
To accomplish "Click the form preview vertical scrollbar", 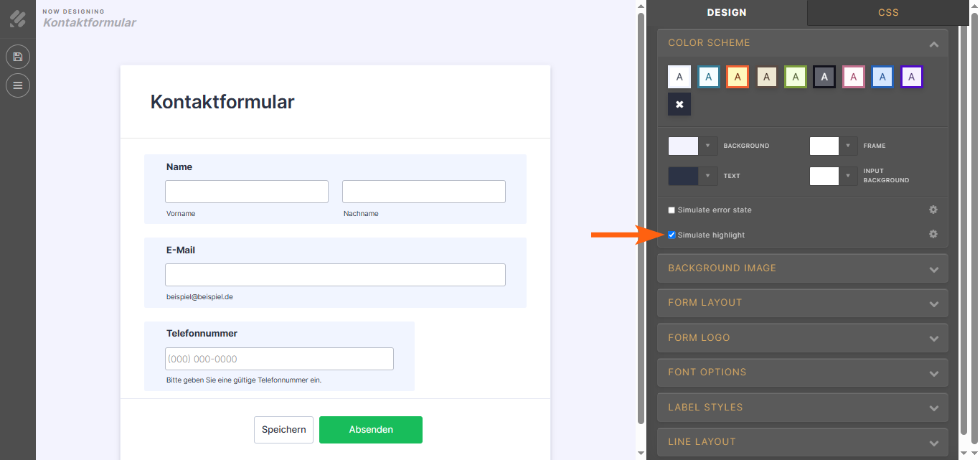I will (x=641, y=218).
